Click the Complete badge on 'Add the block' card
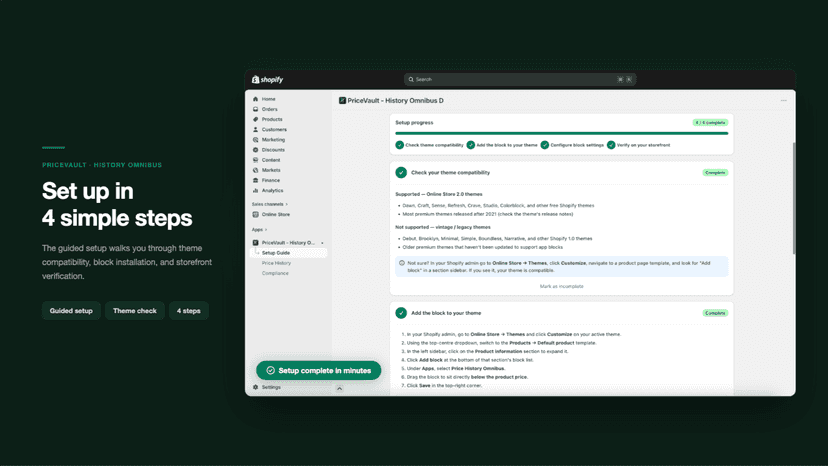The width and height of the screenshot is (828, 466). tap(715, 313)
